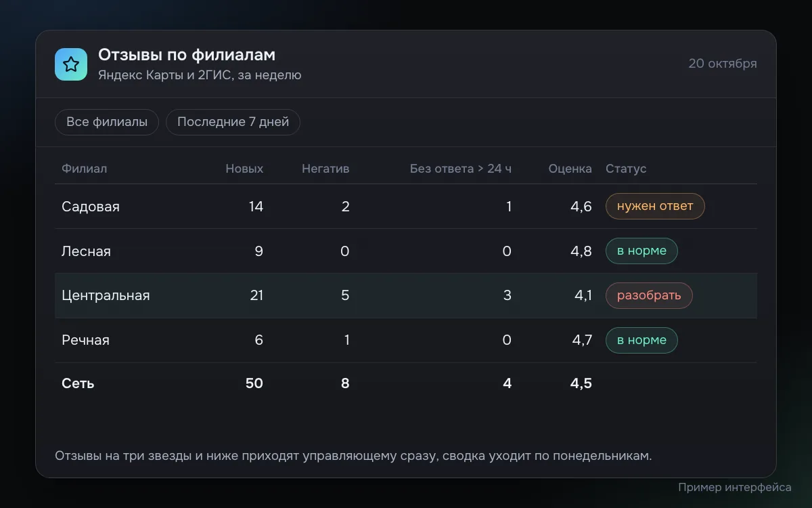The image size is (812, 508).
Task: Click the unanswered count 1 for Садовая
Action: click(x=509, y=207)
